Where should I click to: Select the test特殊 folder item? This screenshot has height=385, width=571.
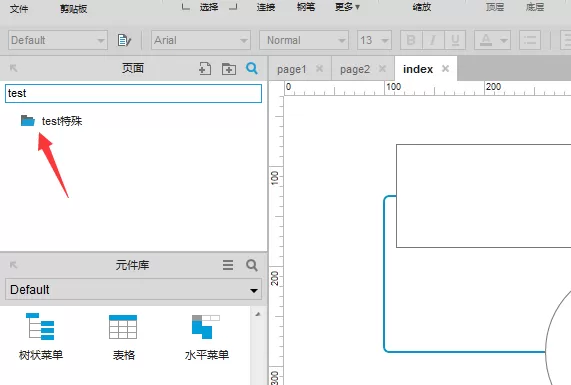coord(62,121)
